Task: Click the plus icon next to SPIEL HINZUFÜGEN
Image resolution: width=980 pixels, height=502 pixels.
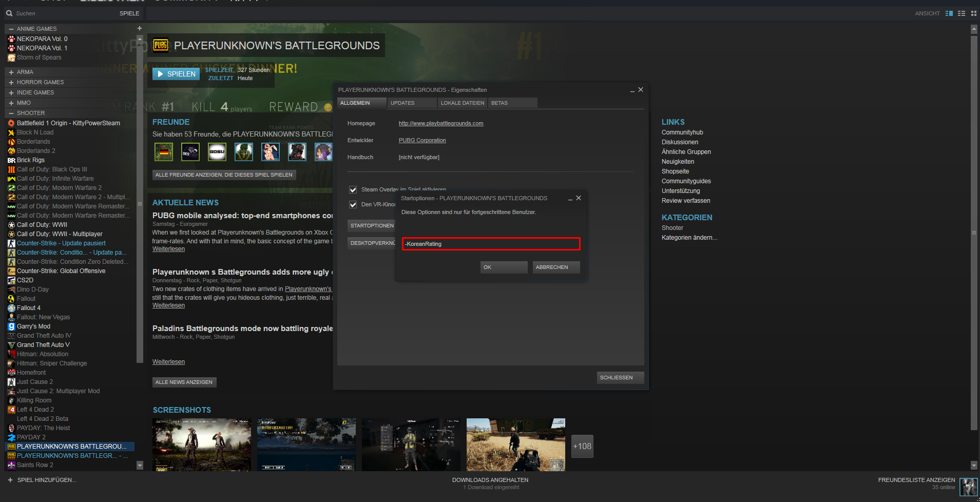Action: [10, 480]
